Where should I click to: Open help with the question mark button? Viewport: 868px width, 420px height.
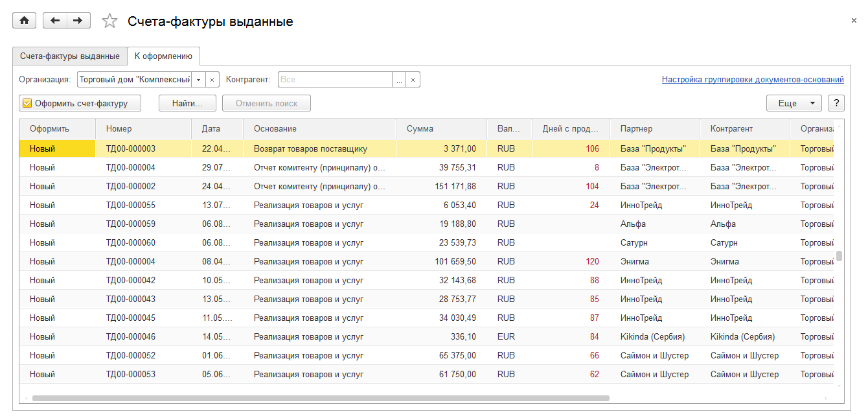click(836, 103)
